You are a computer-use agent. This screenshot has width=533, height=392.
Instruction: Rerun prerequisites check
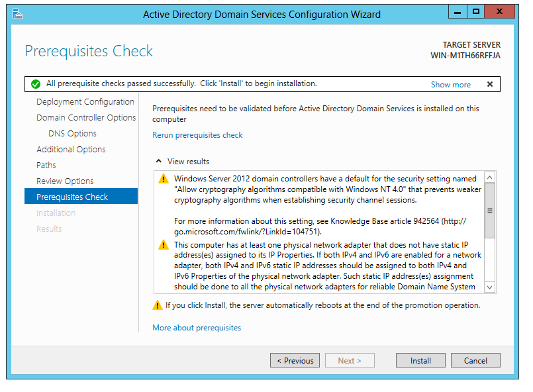click(197, 135)
